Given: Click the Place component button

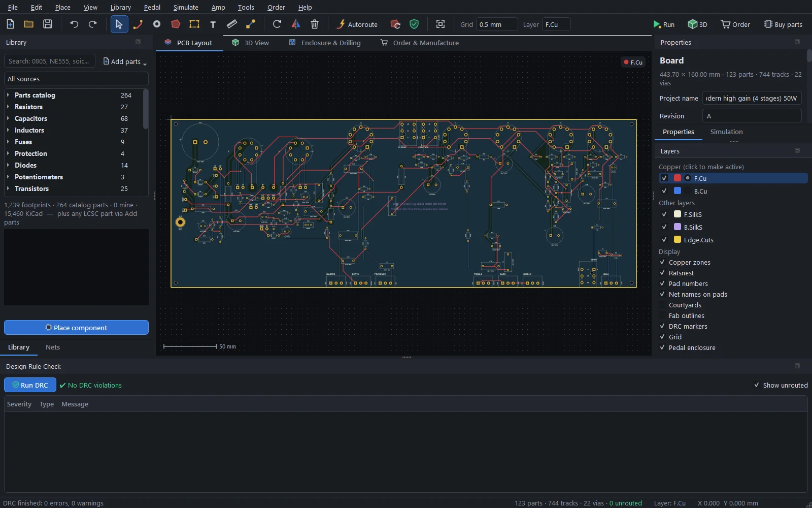Looking at the screenshot, I should tap(76, 328).
